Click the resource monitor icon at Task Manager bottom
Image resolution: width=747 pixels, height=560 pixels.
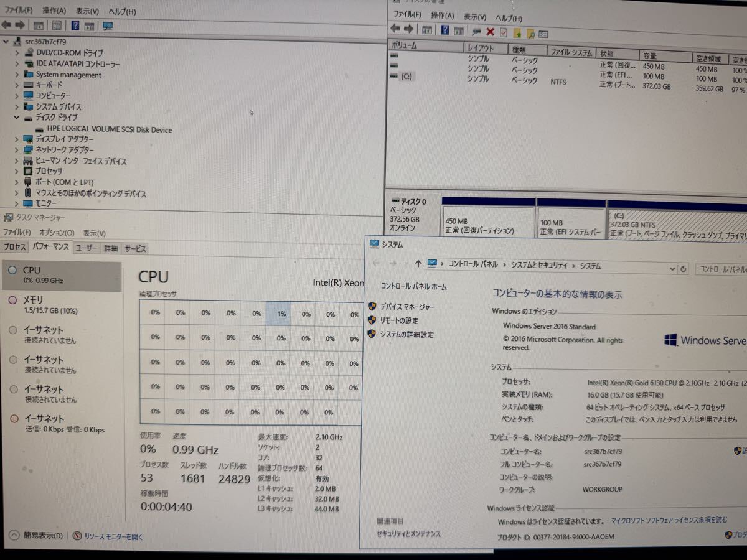click(x=77, y=535)
